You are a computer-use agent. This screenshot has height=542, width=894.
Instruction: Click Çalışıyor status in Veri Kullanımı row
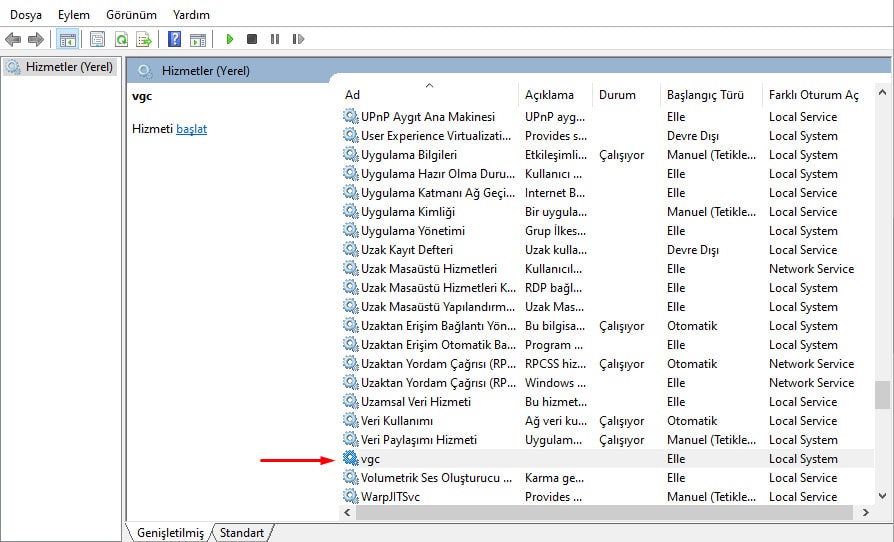point(621,421)
